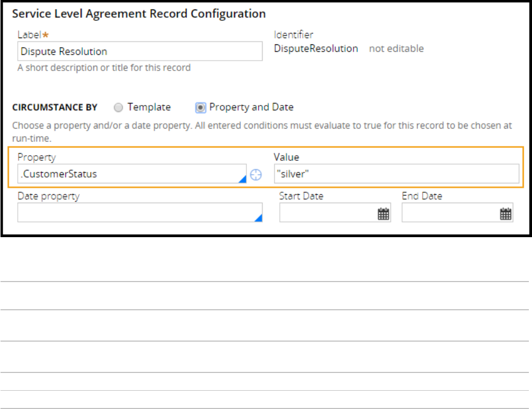The image size is (532, 409).
Task: Open the Start Date calendar picker
Action: 384,214
